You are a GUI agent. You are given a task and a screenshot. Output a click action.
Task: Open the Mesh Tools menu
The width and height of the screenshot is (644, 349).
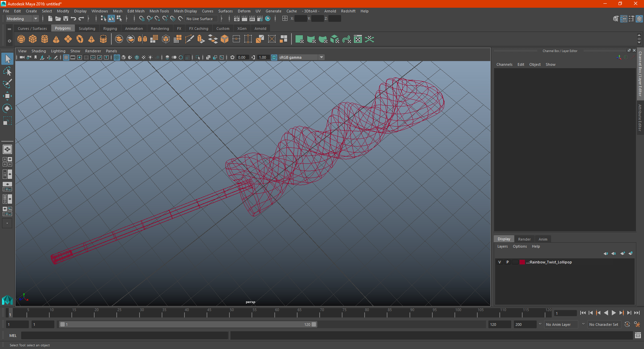(159, 11)
